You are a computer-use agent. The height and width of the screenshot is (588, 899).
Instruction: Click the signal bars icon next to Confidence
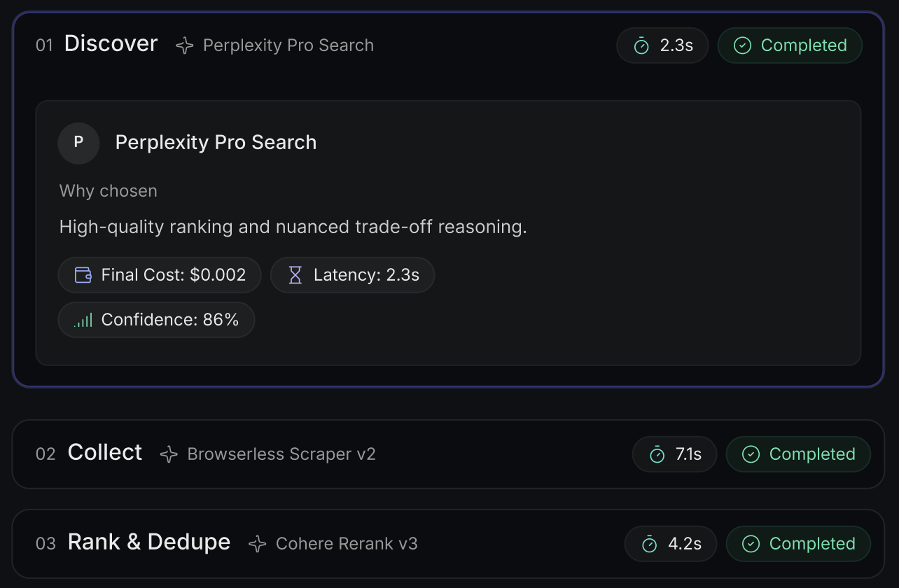pyautogui.click(x=83, y=321)
